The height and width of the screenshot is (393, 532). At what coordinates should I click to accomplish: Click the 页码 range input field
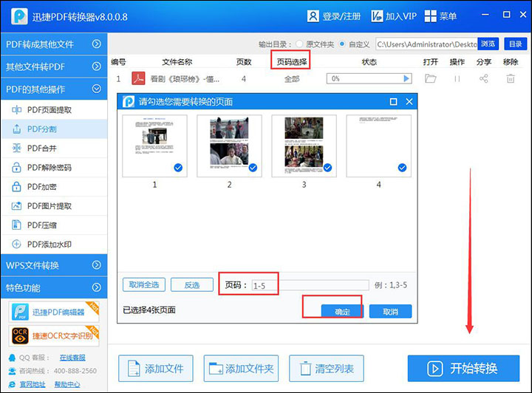click(x=310, y=285)
